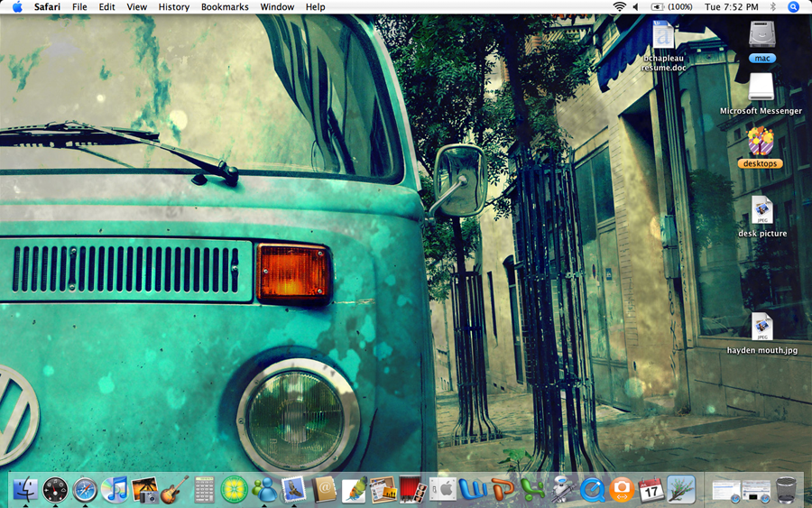Open GarageBand guitar icon
The height and width of the screenshot is (508, 812).
click(x=174, y=489)
